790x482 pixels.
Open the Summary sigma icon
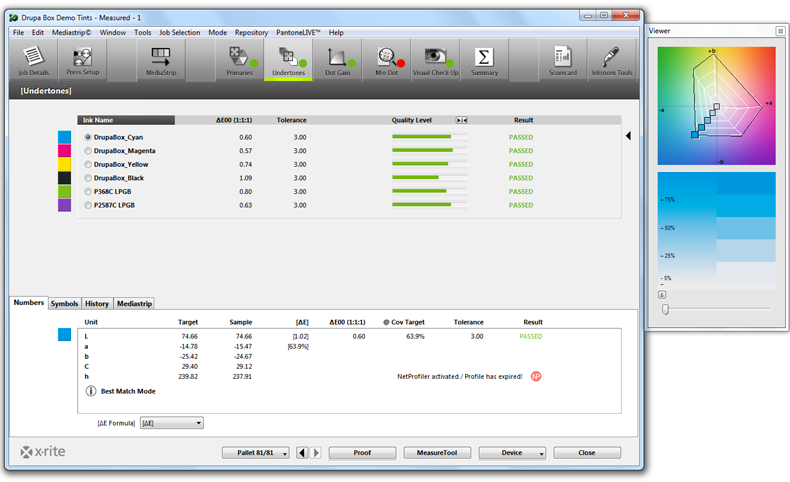tap(484, 60)
